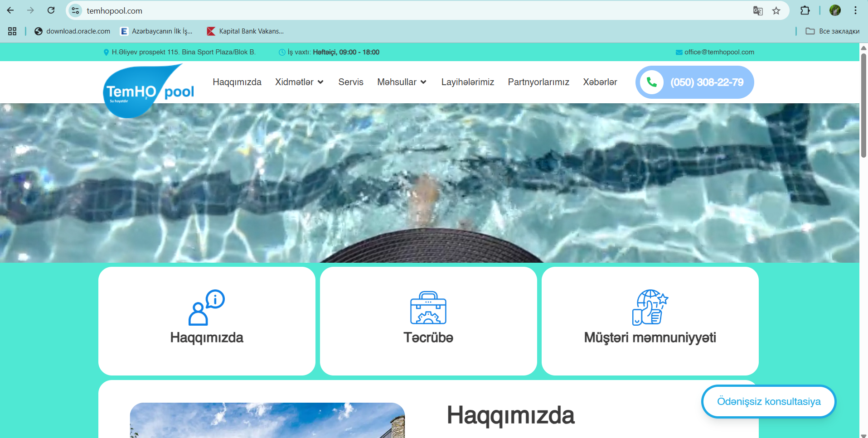Click the Ödənişsiz konsultasiya button
Image resolution: width=868 pixels, height=438 pixels.
pos(769,401)
